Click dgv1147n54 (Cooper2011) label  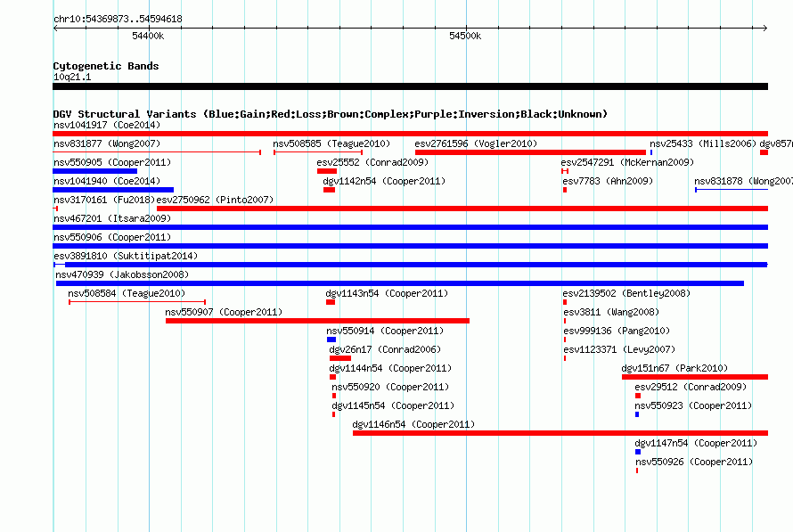(695, 443)
